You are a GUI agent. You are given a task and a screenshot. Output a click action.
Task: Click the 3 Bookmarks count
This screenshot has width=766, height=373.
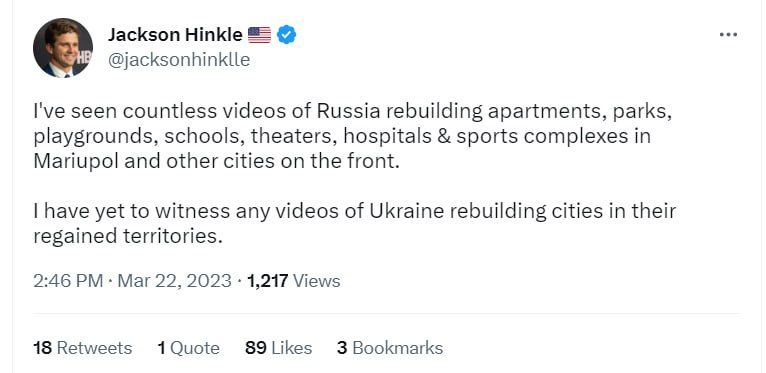(390, 348)
